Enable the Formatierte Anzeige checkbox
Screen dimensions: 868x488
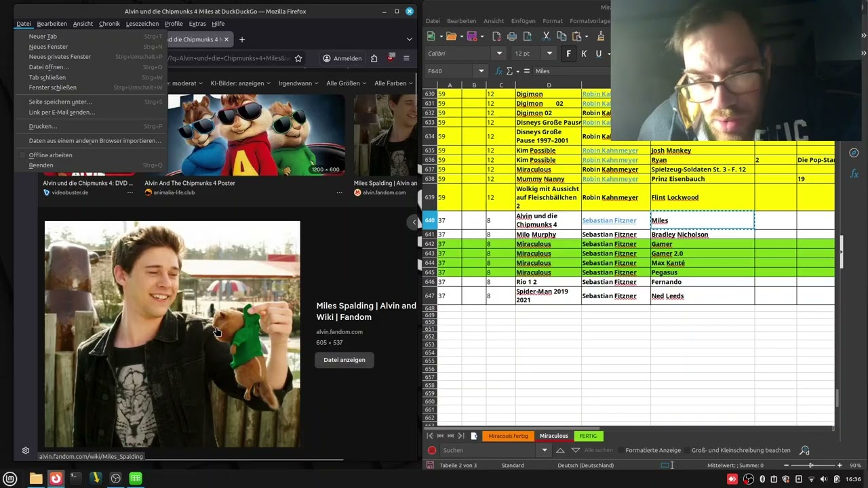pyautogui.click(x=621, y=450)
